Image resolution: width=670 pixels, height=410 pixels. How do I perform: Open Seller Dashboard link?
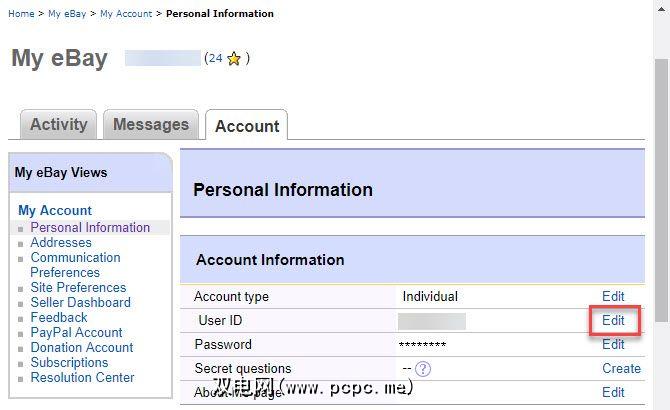(x=80, y=302)
